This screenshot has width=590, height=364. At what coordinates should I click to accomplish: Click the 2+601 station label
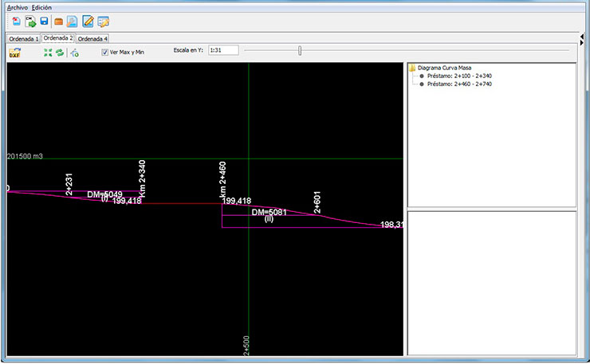pos(317,202)
